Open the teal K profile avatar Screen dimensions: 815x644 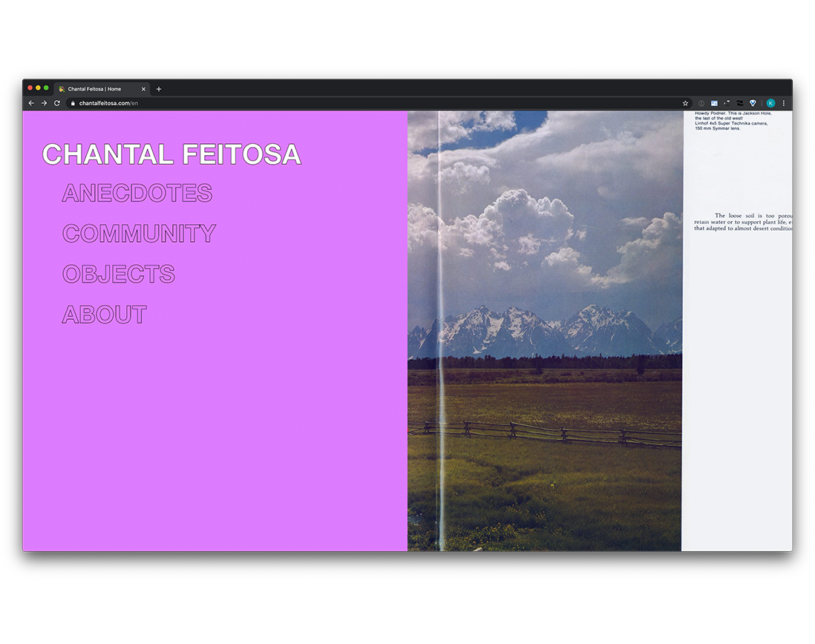tap(770, 103)
